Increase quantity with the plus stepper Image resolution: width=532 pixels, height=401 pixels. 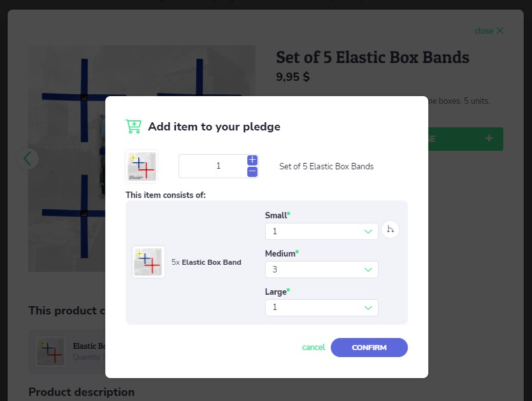click(252, 160)
